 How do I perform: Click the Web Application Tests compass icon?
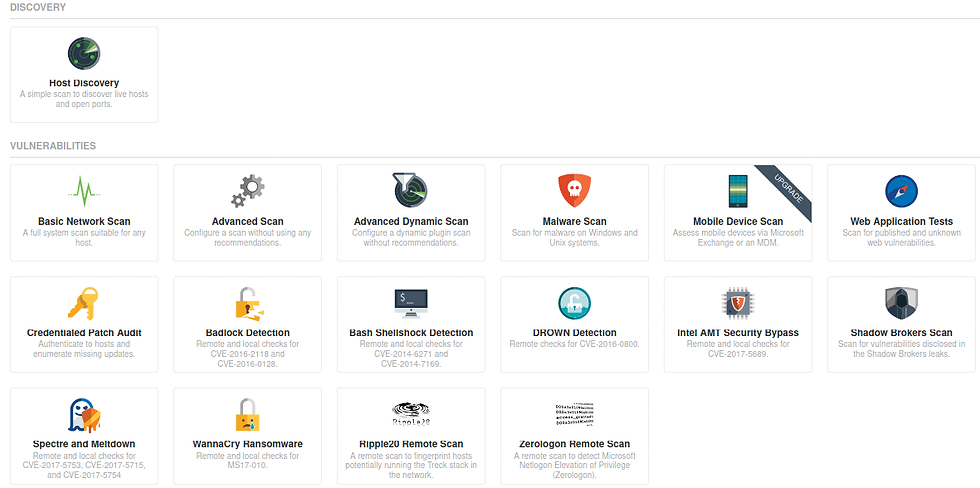[x=901, y=191]
